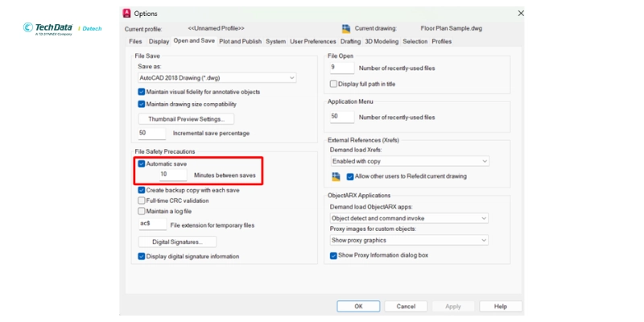Click the drawing icon beside Allow other users to Refedit
The image size is (644, 322).
[x=336, y=176]
